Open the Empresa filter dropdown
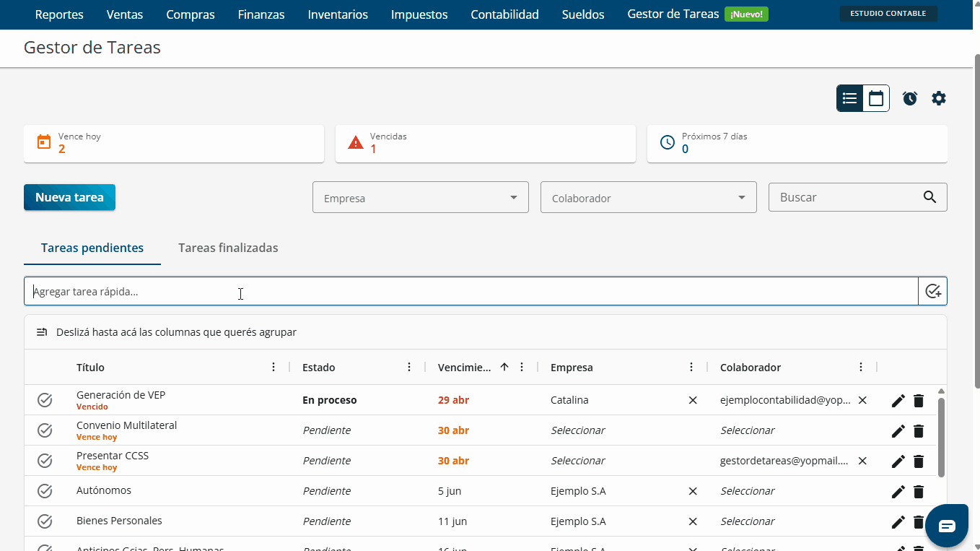 coord(421,197)
